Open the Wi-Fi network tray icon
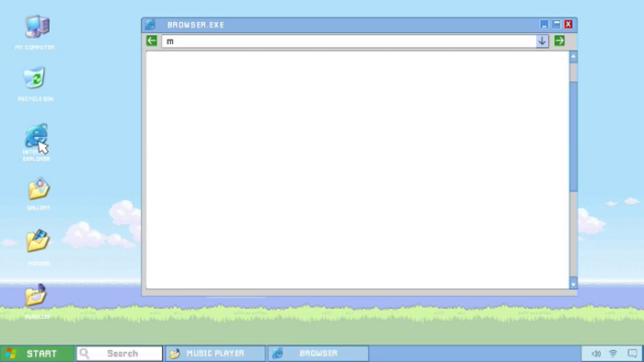Image resolution: width=644 pixels, height=362 pixels. coord(613,354)
